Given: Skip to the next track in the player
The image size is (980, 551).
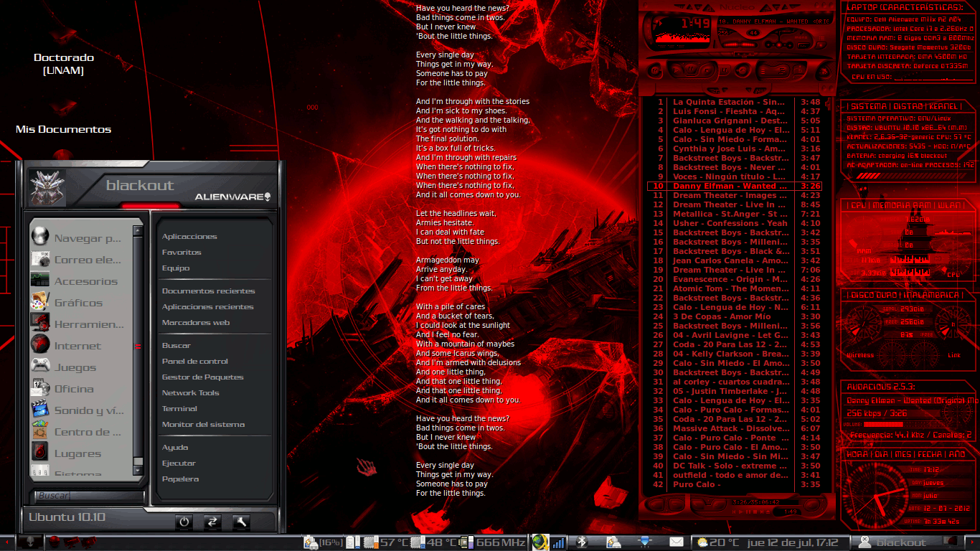Looking at the screenshot, I should click(x=725, y=70).
